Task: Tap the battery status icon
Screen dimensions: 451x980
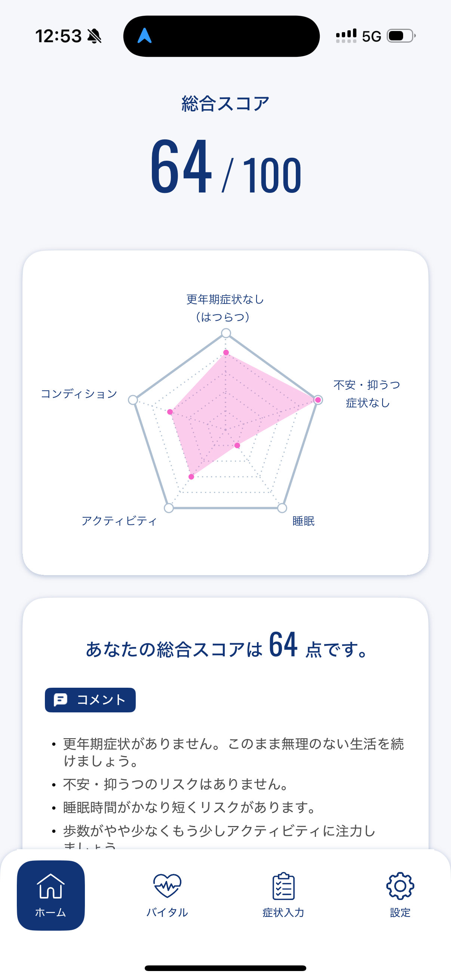Action: click(401, 36)
